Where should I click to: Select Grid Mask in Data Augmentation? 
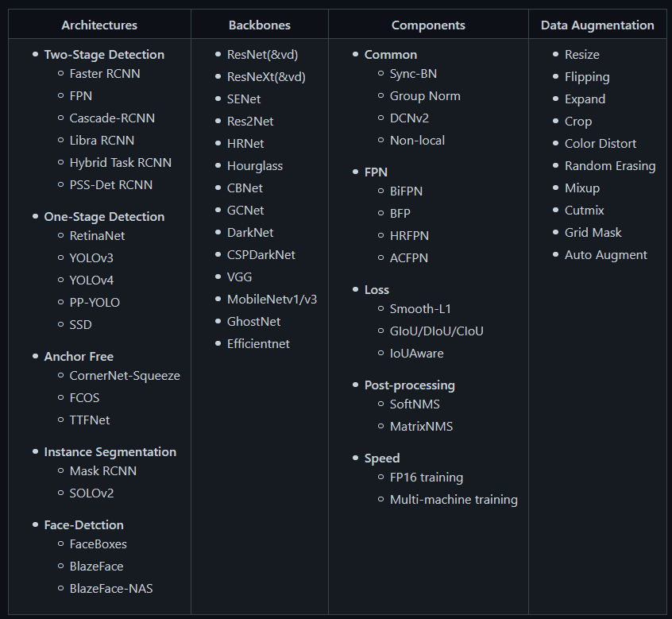pos(593,233)
